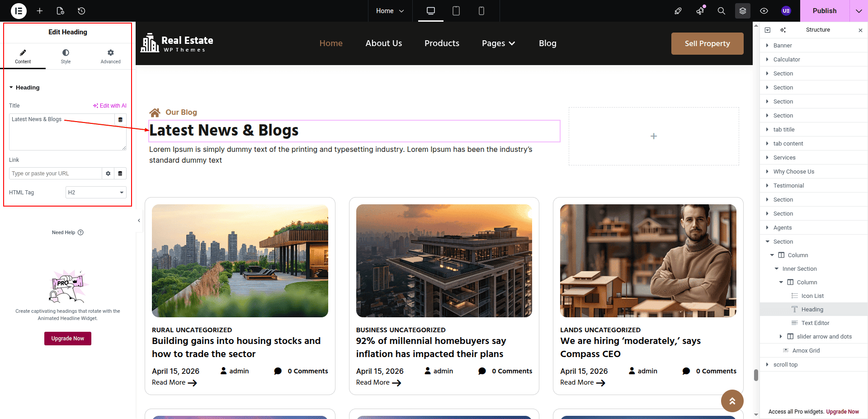Click the Link URL input field
Screen dimensions: 868x419
[x=55, y=174]
